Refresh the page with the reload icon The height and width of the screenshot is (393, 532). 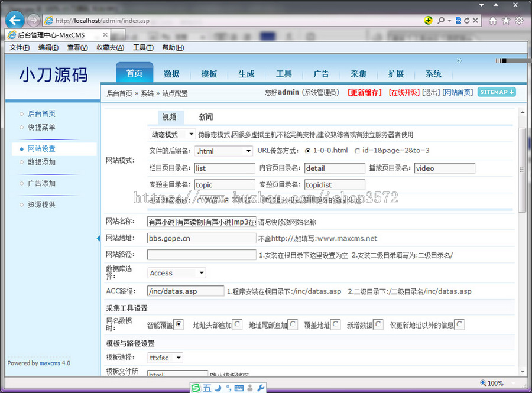click(x=467, y=20)
